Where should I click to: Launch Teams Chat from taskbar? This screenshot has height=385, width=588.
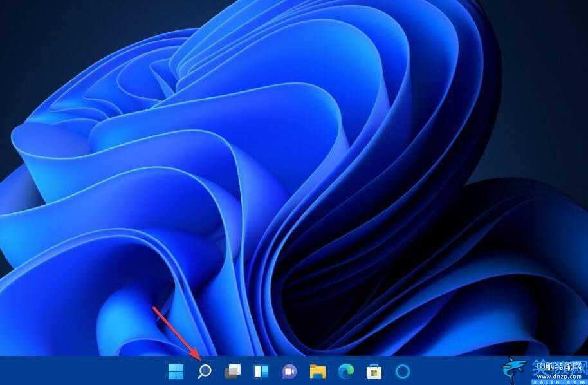[289, 371]
